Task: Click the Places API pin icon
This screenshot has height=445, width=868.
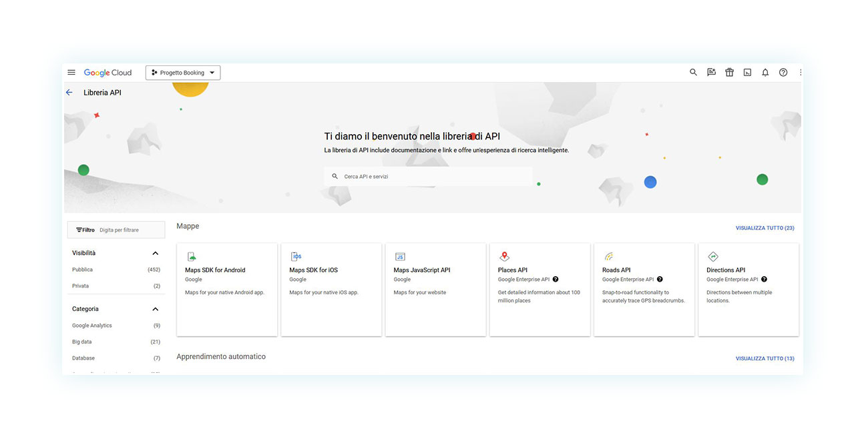Action: click(504, 256)
